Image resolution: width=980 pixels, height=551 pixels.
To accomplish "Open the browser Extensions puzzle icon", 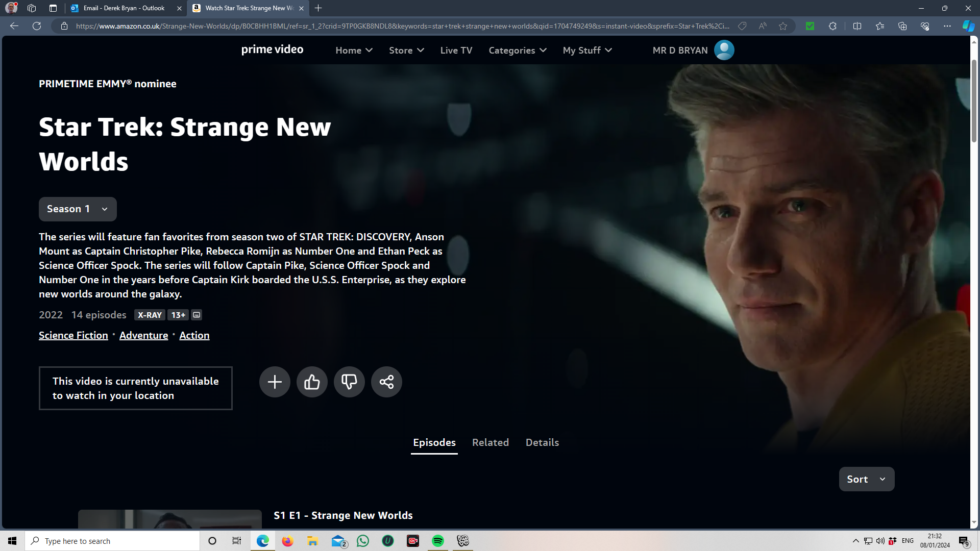I will pyautogui.click(x=832, y=26).
